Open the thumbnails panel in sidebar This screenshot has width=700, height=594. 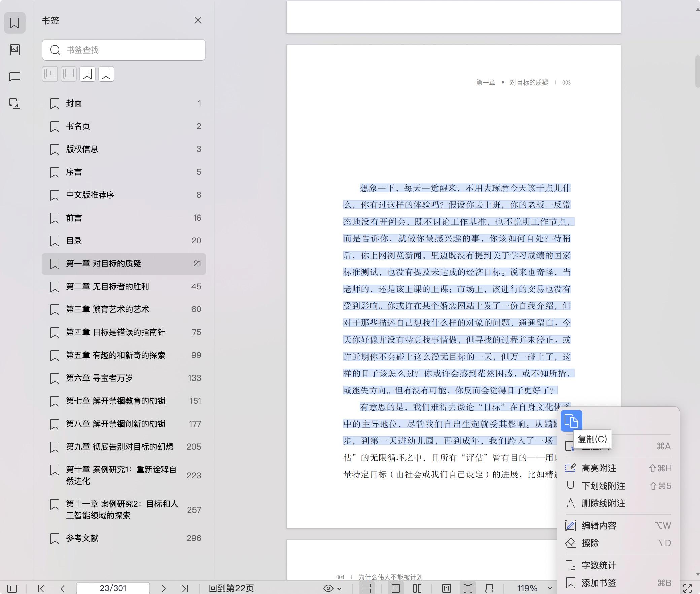tap(15, 50)
